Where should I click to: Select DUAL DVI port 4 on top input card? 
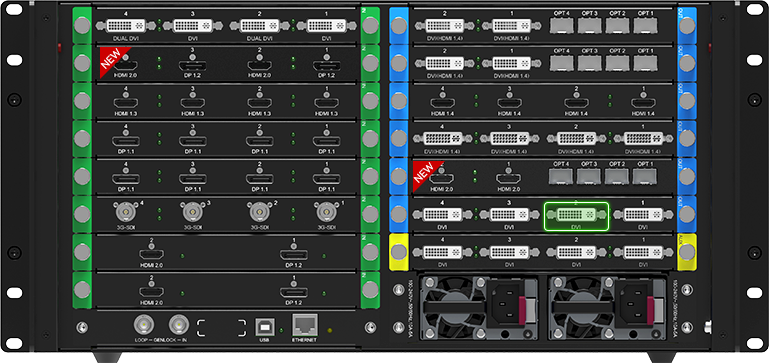126,26
